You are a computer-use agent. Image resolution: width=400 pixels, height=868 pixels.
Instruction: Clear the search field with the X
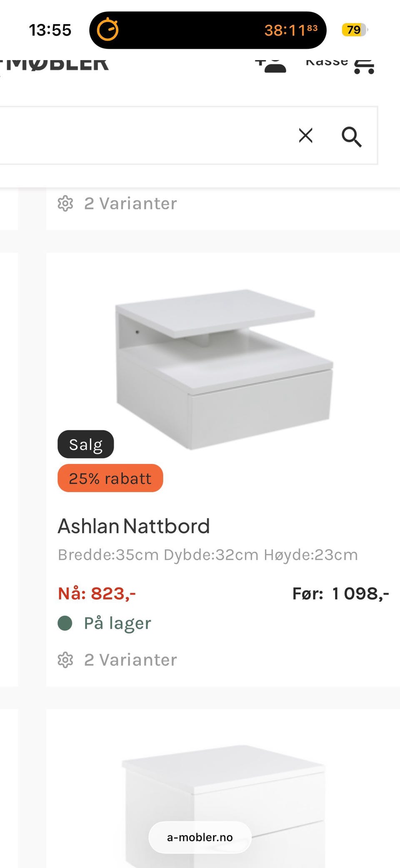[306, 136]
